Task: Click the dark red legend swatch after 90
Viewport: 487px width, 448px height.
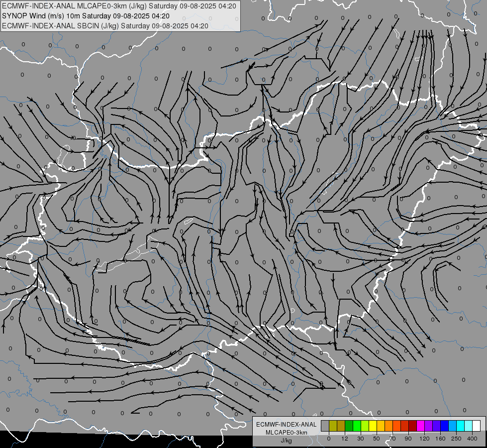Action: coord(413,426)
